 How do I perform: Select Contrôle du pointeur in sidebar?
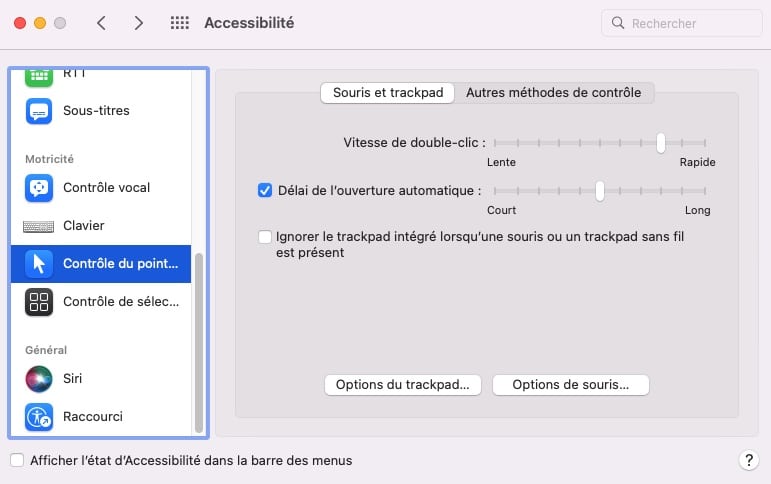tap(101, 264)
